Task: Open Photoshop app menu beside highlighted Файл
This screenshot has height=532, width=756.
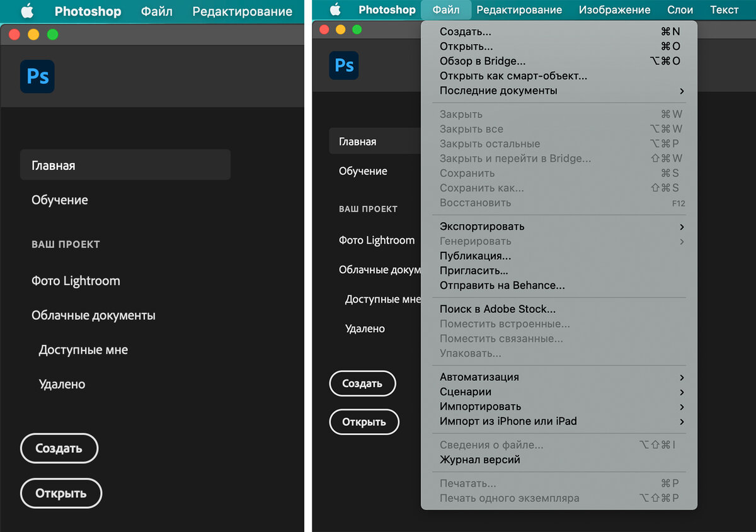Action: point(387,10)
